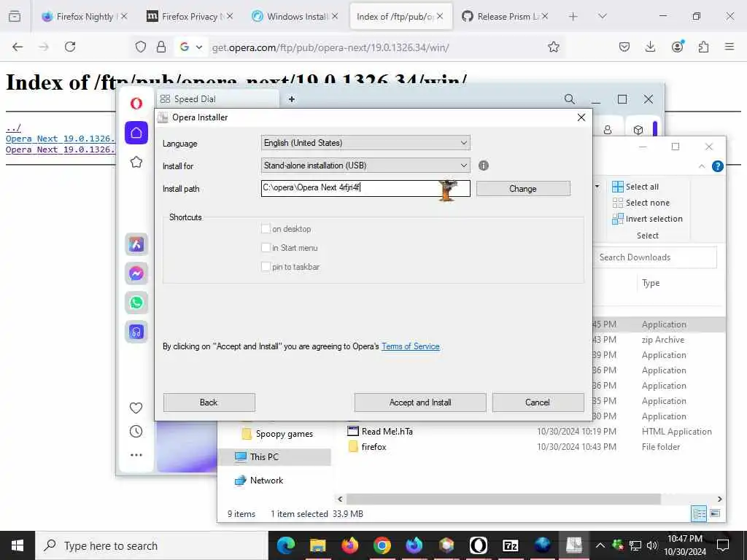Viewport: 747px width, 560px height.
Task: Click Invert selection in File Explorer
Action: point(648,219)
